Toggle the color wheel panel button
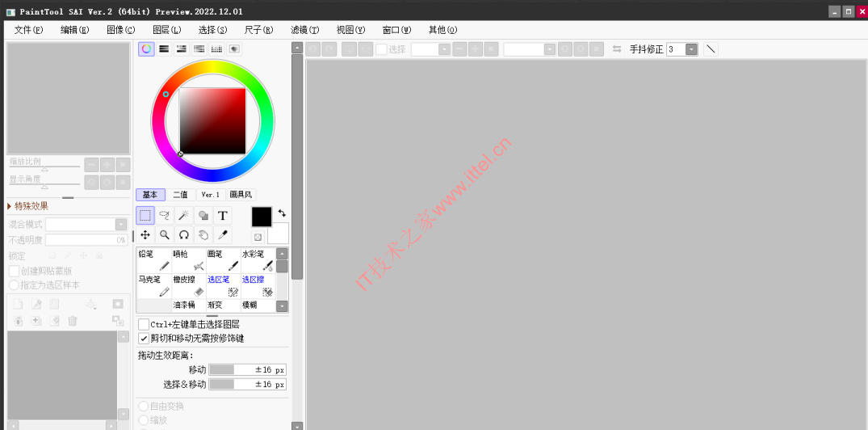 coord(146,48)
